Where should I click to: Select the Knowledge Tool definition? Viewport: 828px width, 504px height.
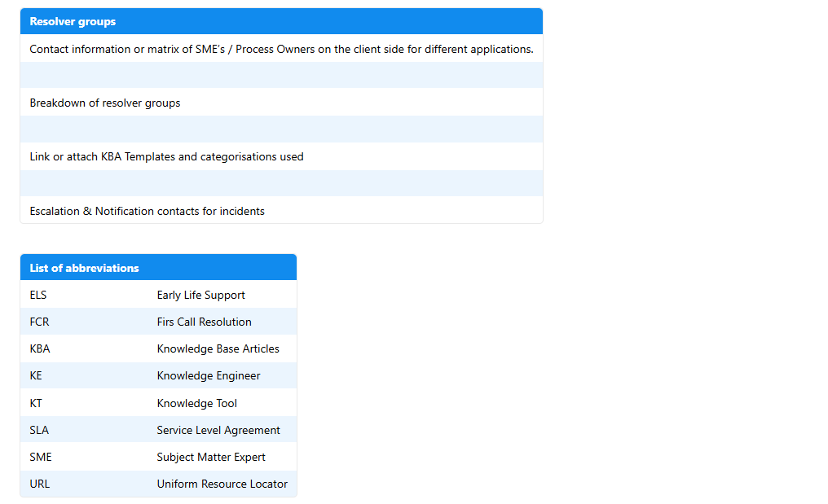point(196,403)
